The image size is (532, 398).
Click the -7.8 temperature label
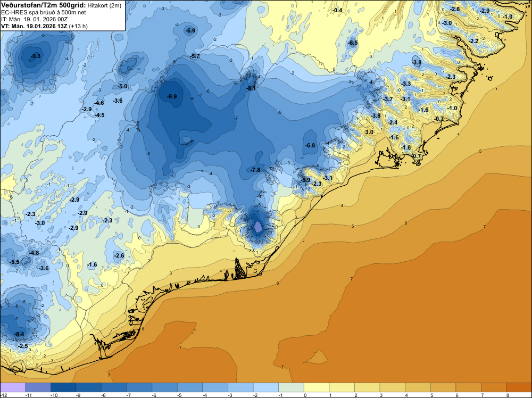tap(255, 170)
